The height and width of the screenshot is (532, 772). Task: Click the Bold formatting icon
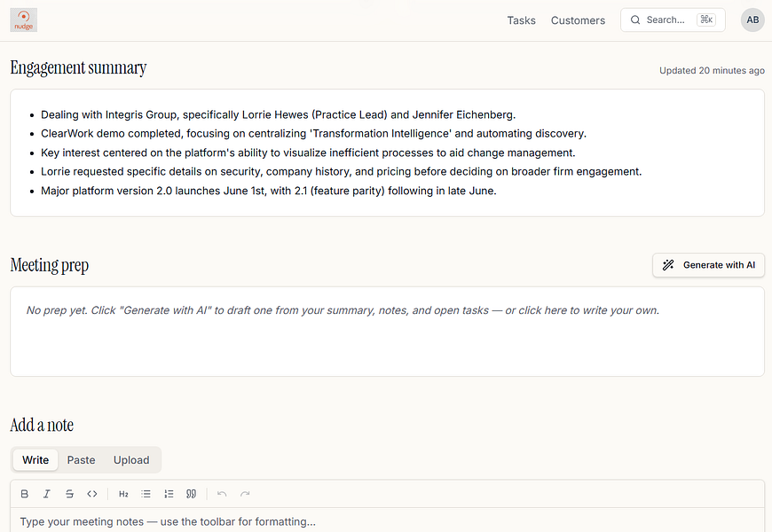point(25,494)
